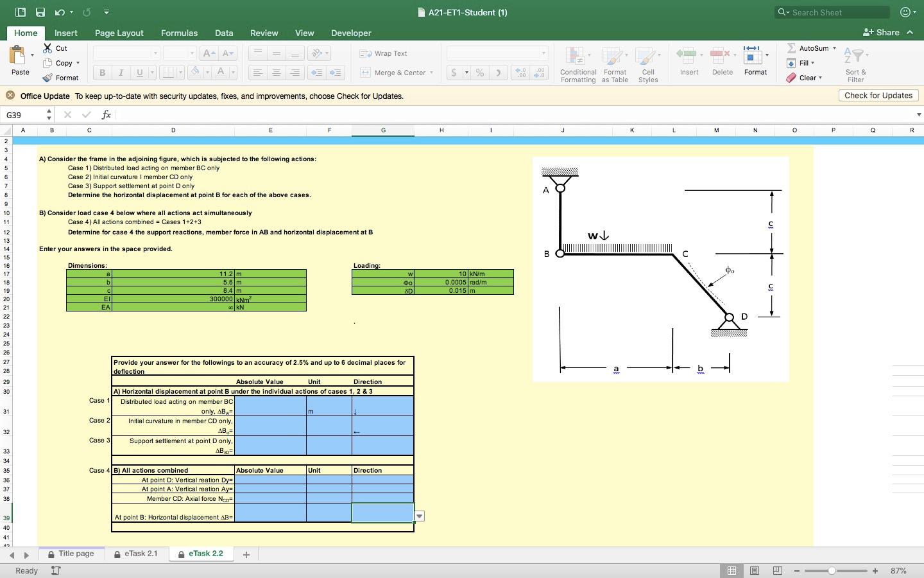Click the Undo arrow icon
Image resolution: width=924 pixels, height=578 pixels.
click(60, 12)
